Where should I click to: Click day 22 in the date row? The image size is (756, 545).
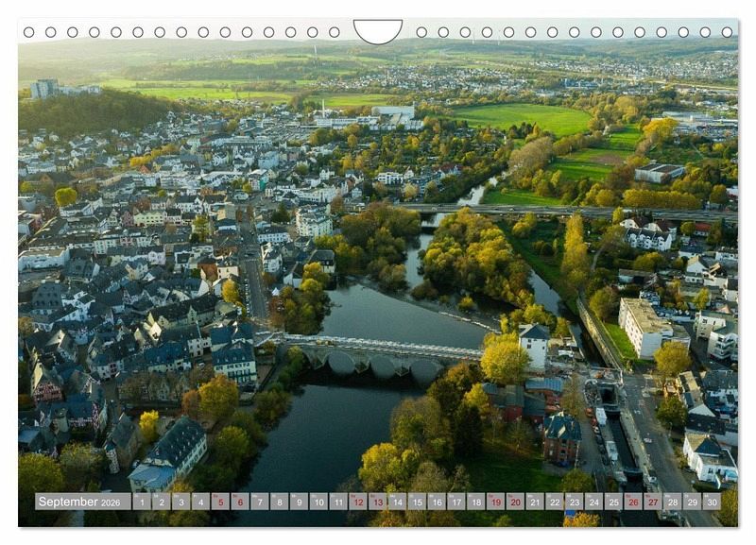tap(555, 502)
